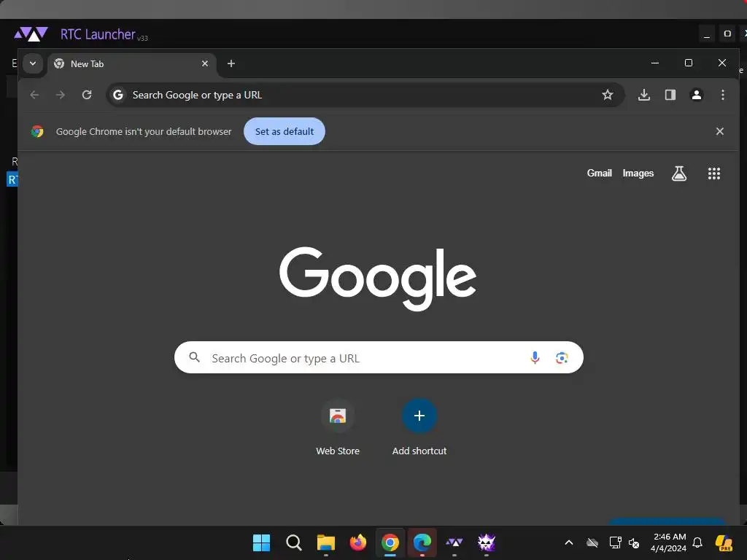Open taskbar Search
The image size is (747, 560).
click(x=293, y=542)
